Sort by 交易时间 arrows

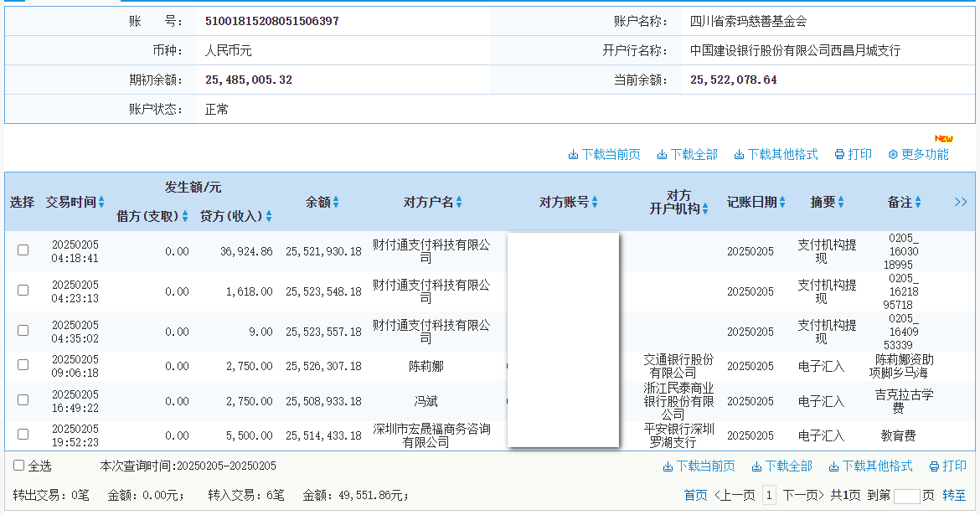point(101,202)
